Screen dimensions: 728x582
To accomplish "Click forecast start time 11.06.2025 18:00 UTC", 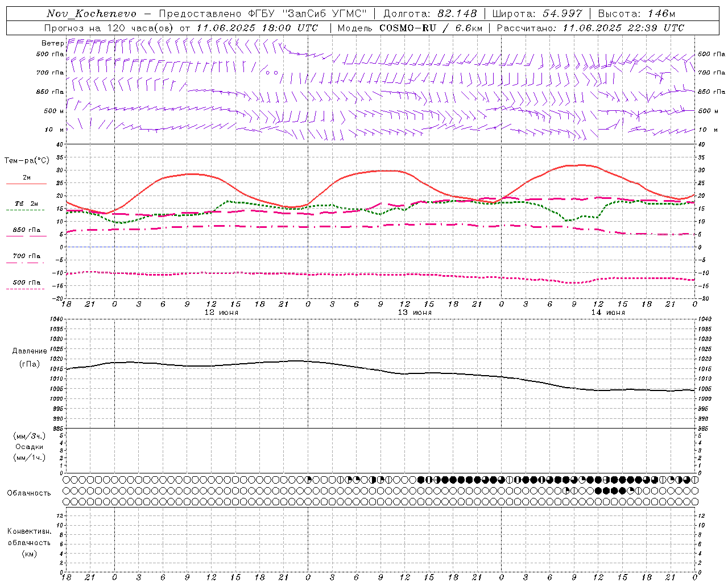I will coord(258,28).
